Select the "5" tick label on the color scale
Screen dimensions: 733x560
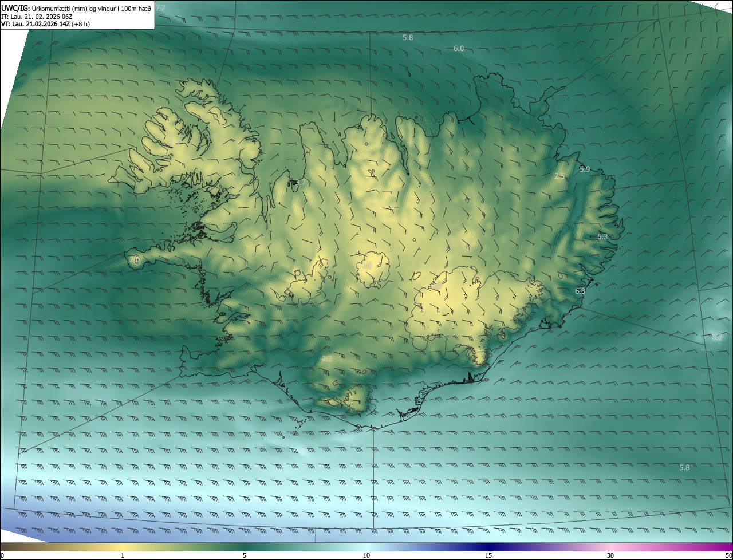coord(245,555)
